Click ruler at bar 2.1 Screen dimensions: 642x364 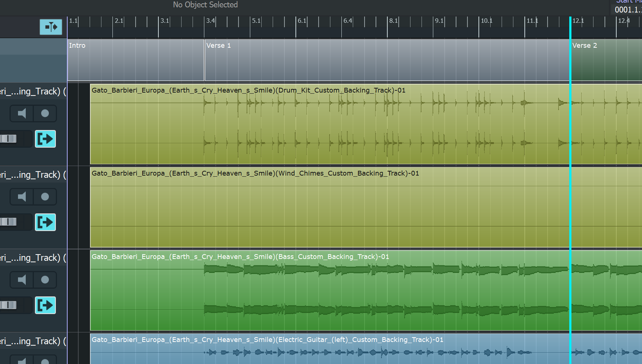click(119, 21)
